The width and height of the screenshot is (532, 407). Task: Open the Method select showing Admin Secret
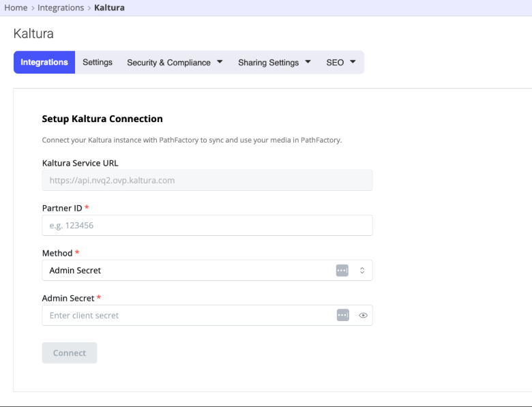click(x=207, y=271)
